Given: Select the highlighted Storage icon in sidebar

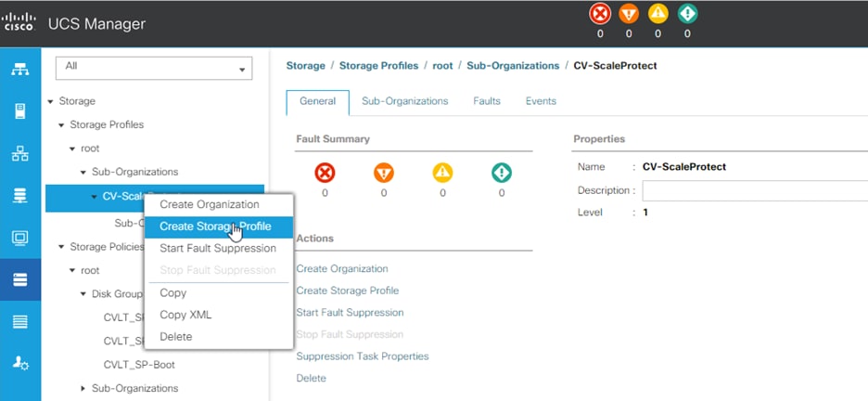Looking at the screenshot, I should pyautogui.click(x=19, y=279).
